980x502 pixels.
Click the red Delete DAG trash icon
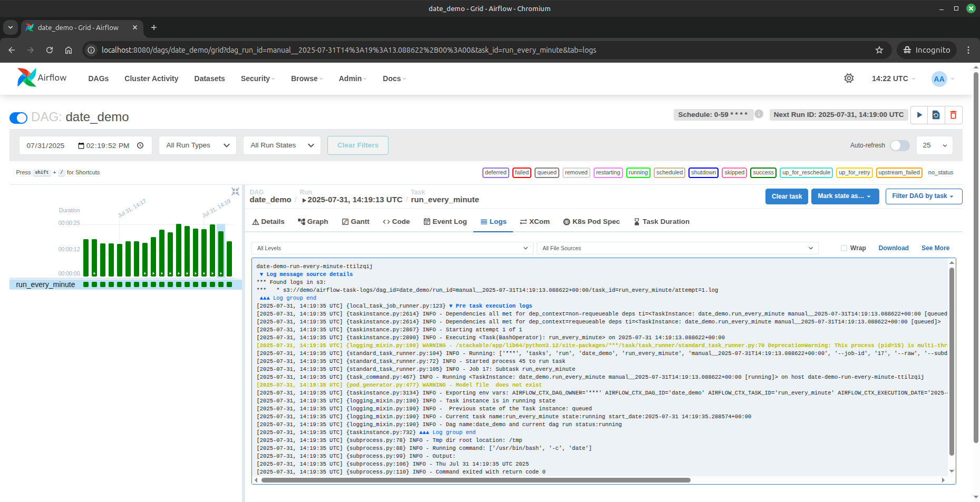click(953, 115)
